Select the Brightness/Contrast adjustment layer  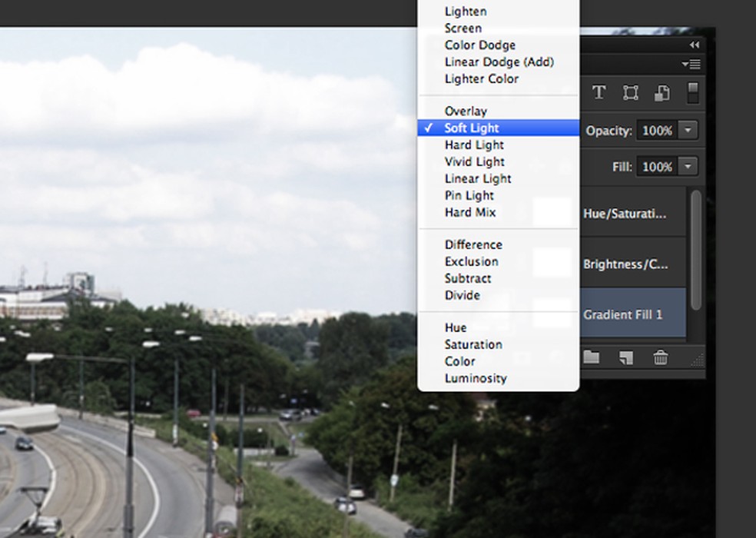(x=632, y=264)
